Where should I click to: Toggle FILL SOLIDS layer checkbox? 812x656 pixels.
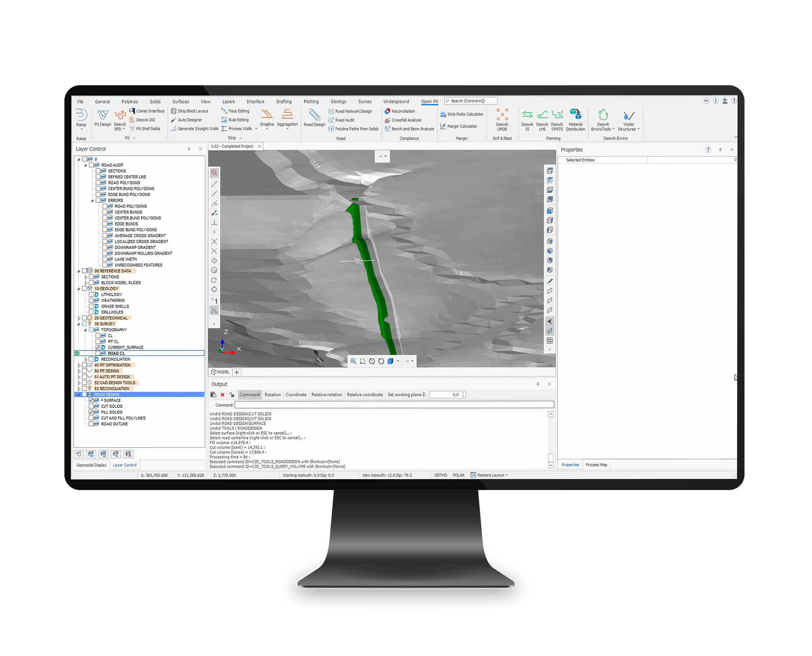pyautogui.click(x=91, y=412)
